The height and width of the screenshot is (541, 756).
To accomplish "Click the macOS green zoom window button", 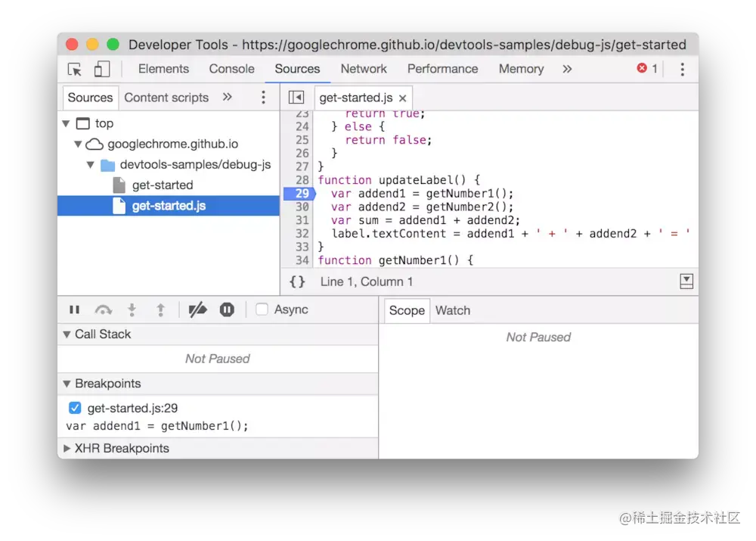I will pyautogui.click(x=113, y=45).
